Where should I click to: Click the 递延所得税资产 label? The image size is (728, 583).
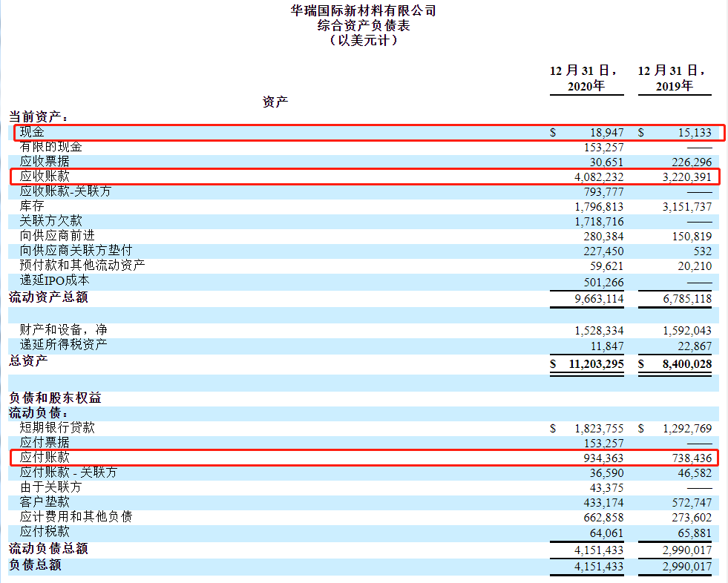point(64,344)
